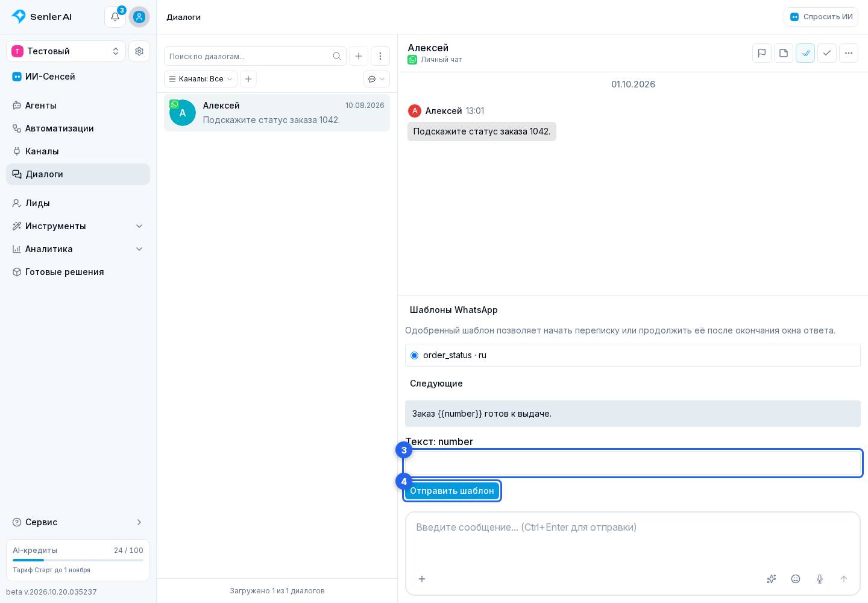
Task: Open Готовые решения
Action: pyautogui.click(x=78, y=272)
